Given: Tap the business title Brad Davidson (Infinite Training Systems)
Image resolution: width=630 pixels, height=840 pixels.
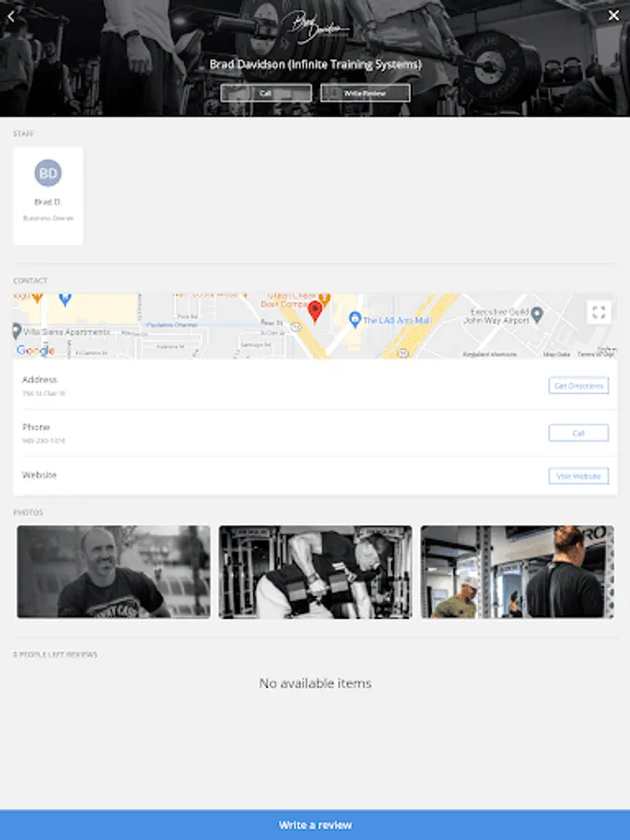Looking at the screenshot, I should [x=315, y=64].
